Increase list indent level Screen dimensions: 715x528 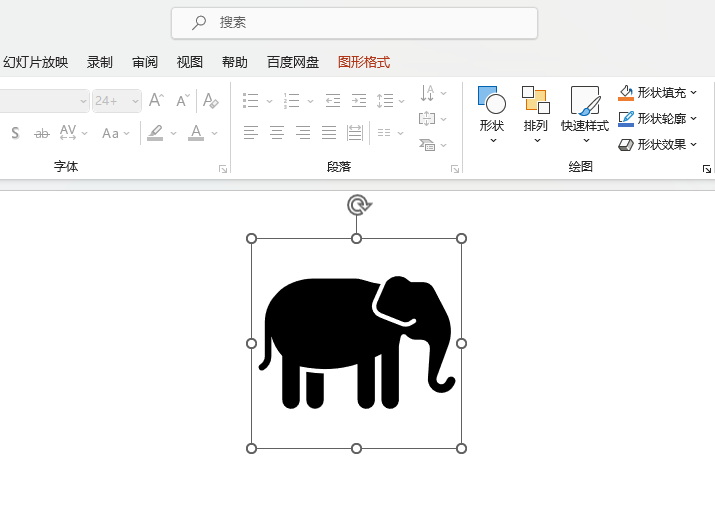coord(359,100)
